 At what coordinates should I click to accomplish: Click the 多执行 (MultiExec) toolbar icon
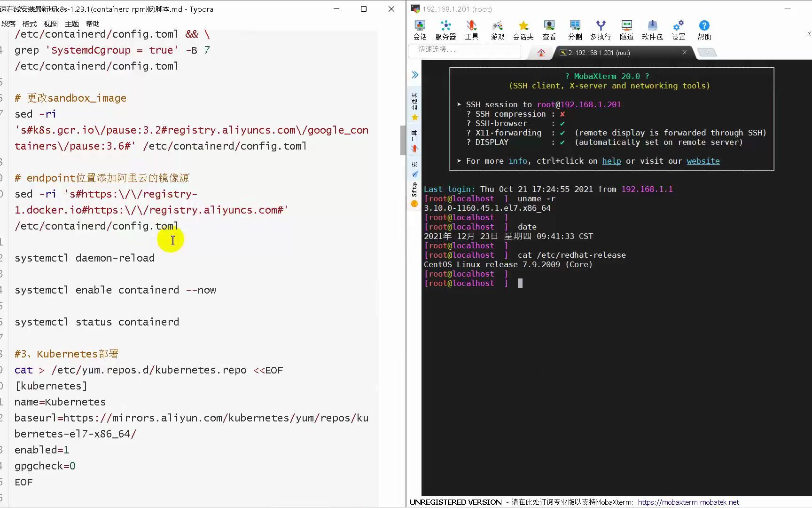point(601,30)
